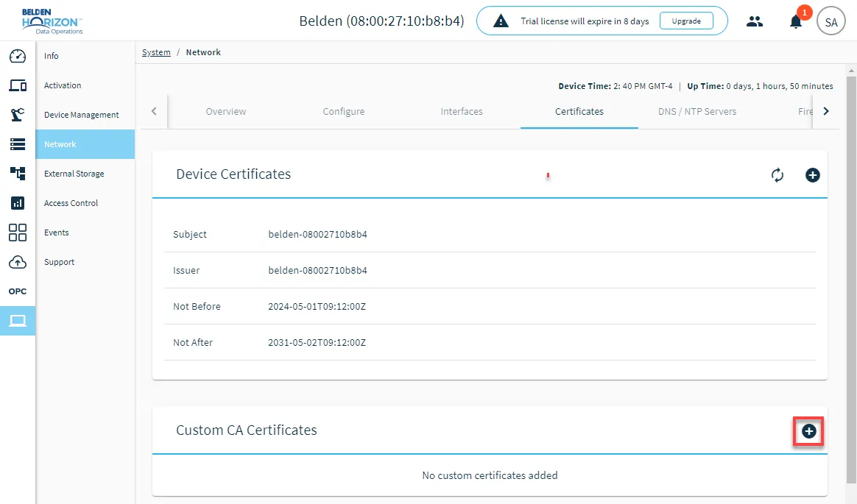The height and width of the screenshot is (504, 857).
Task: Switch to the Interfaces tab
Action: (x=462, y=111)
